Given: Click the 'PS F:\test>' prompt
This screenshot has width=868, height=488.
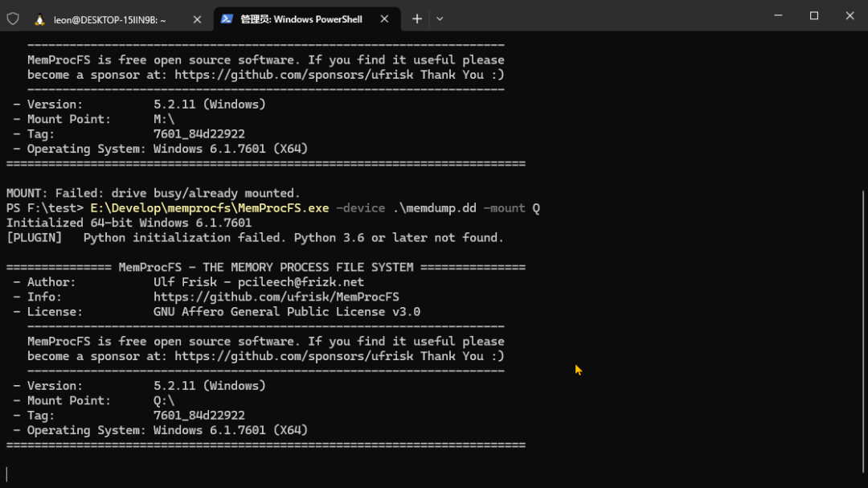Looking at the screenshot, I should [x=45, y=208].
